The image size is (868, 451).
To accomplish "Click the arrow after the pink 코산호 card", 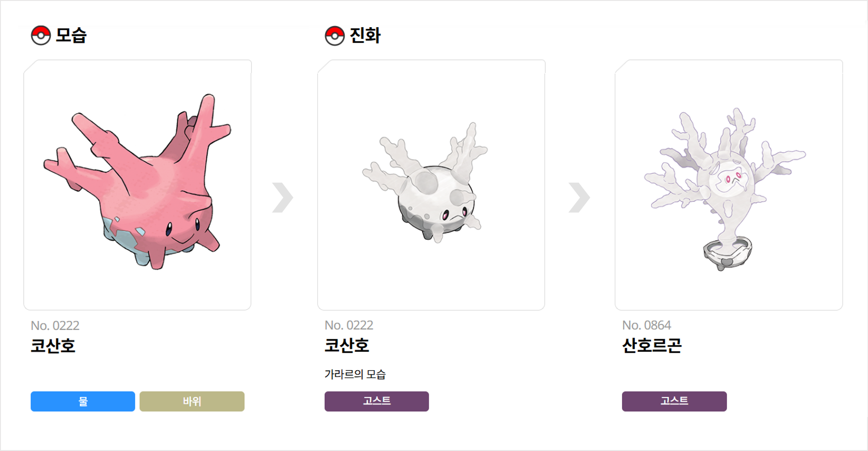I will pos(283,197).
